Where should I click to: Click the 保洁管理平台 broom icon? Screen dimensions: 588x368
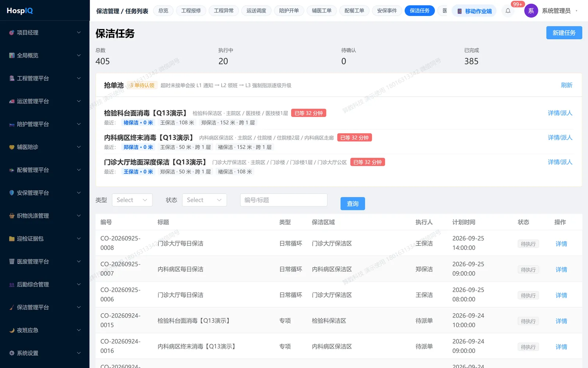(x=12, y=307)
